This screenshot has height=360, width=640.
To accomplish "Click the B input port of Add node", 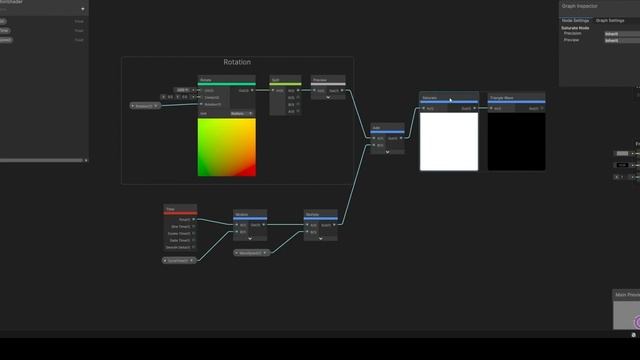I will pos(374,145).
